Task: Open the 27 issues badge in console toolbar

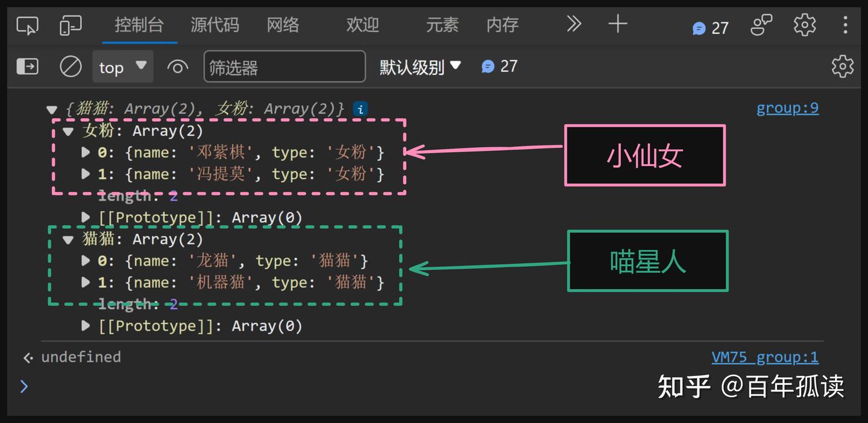Action: click(500, 66)
